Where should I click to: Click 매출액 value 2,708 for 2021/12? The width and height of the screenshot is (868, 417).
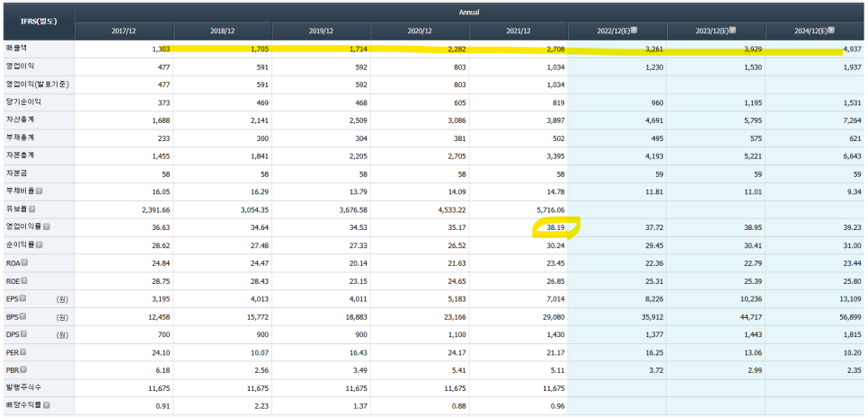(x=554, y=49)
